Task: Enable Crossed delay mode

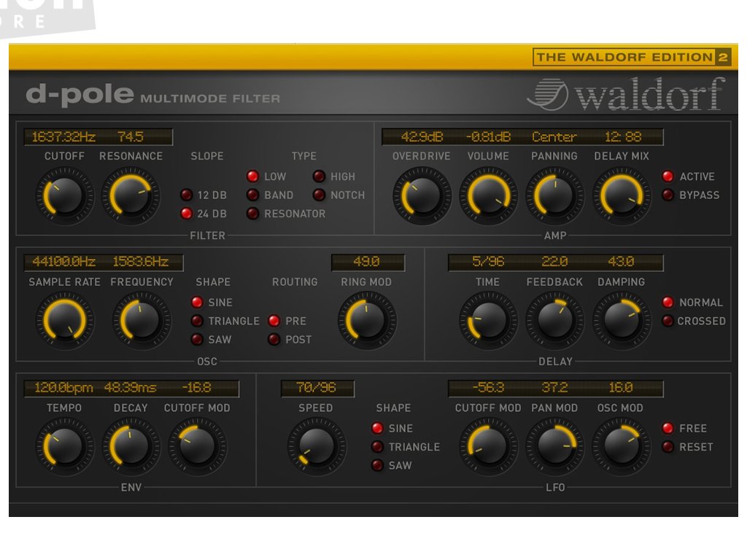Action: click(x=667, y=321)
